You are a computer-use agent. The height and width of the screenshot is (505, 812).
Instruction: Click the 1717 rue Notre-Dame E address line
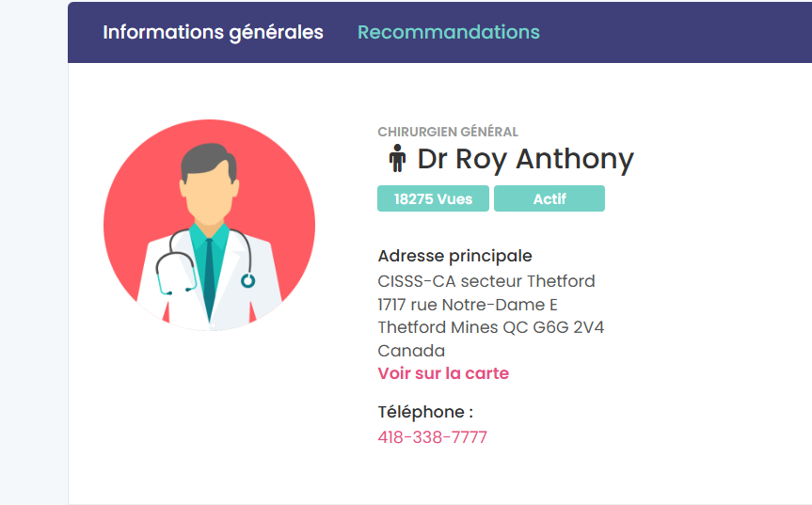click(468, 305)
